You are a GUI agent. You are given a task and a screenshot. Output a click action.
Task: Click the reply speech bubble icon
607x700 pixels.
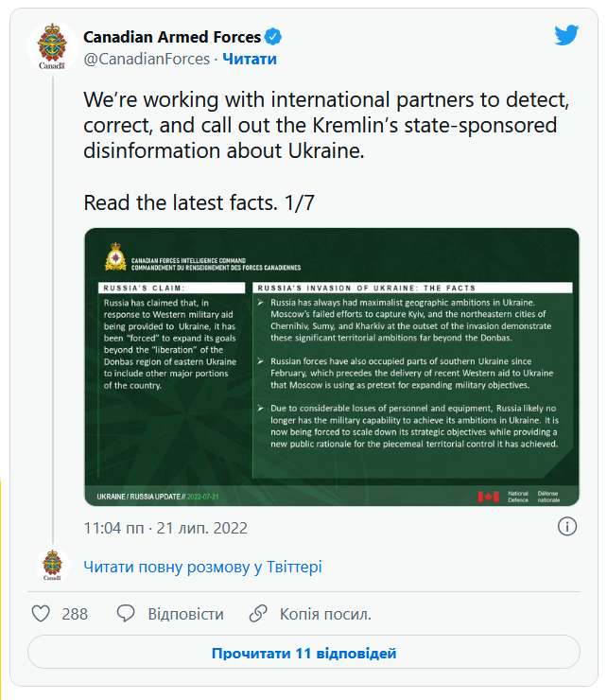[126, 613]
